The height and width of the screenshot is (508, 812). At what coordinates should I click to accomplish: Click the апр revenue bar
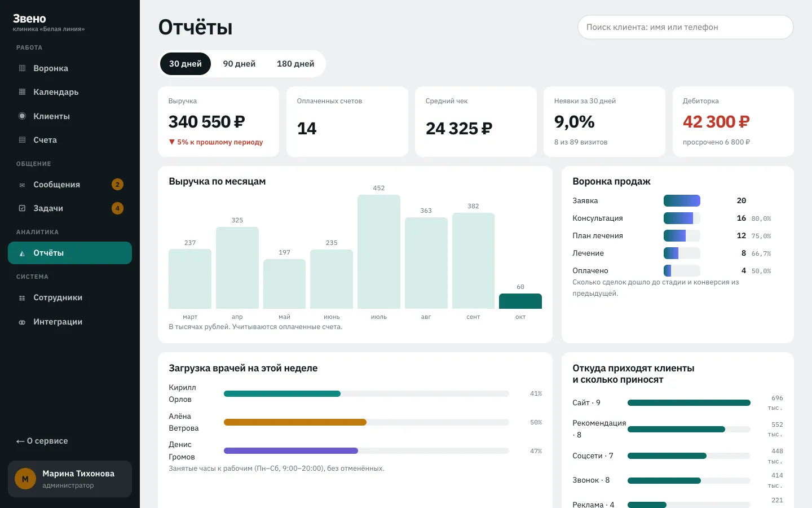click(x=237, y=268)
